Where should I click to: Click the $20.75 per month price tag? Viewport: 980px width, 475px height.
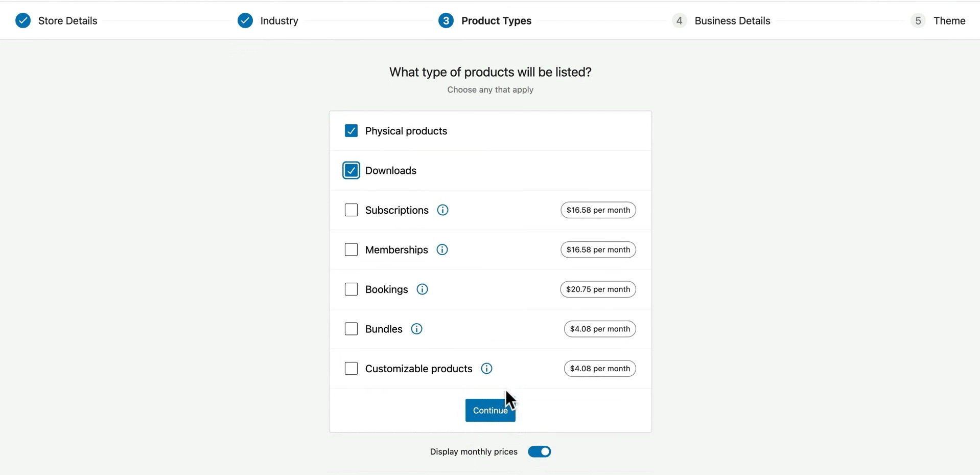(x=598, y=289)
